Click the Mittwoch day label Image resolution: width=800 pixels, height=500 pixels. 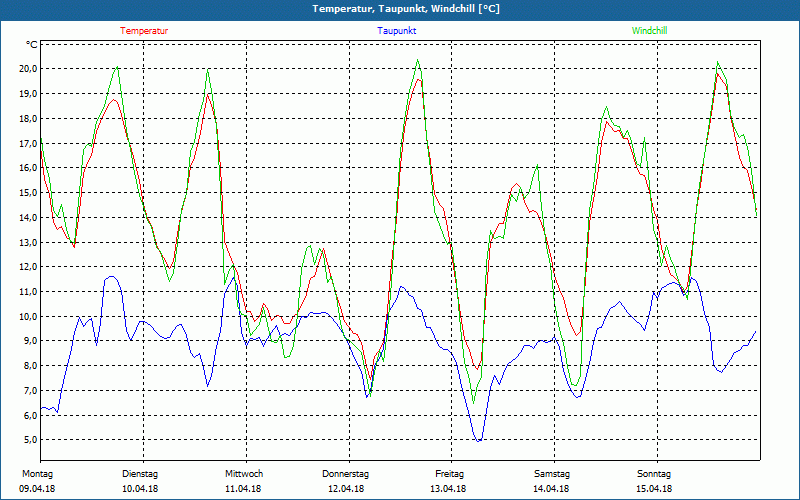pos(244,474)
